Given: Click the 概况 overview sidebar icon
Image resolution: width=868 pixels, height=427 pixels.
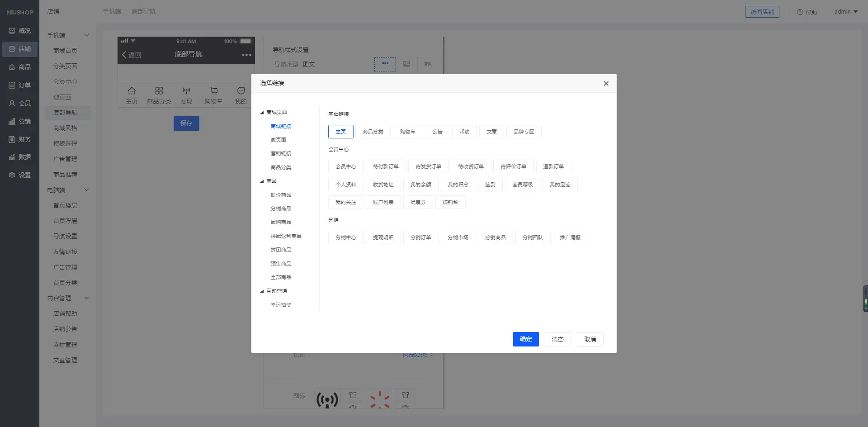Looking at the screenshot, I should [12, 31].
